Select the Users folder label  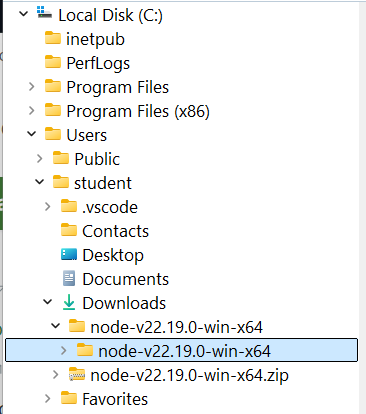pos(87,135)
